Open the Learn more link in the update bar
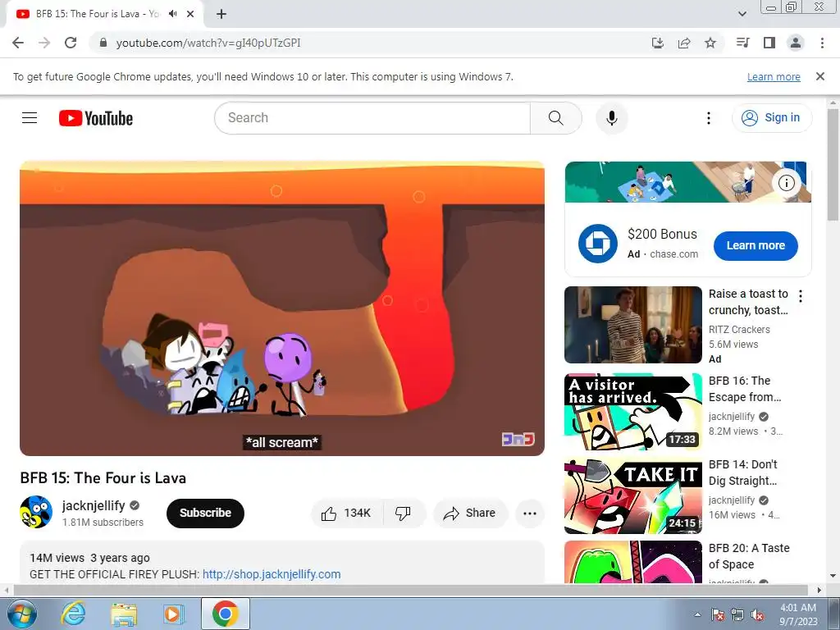This screenshot has width=840, height=630. pyautogui.click(x=774, y=77)
